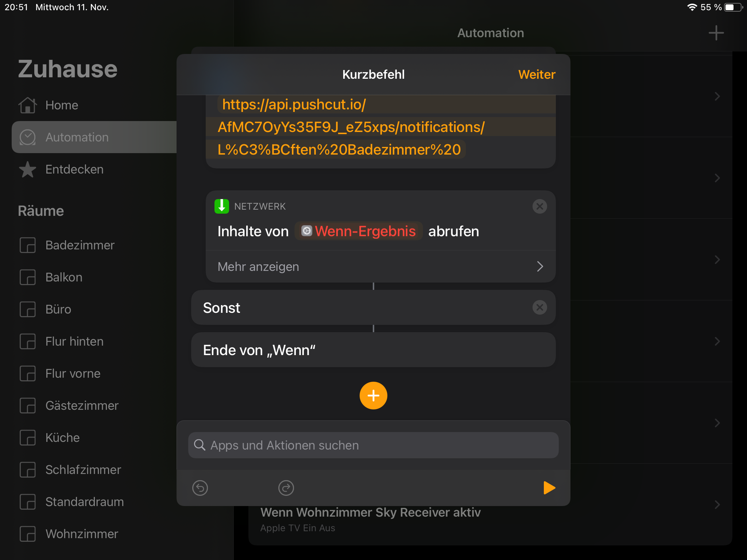Select the Küche room icon
The height and width of the screenshot is (560, 747).
click(28, 437)
